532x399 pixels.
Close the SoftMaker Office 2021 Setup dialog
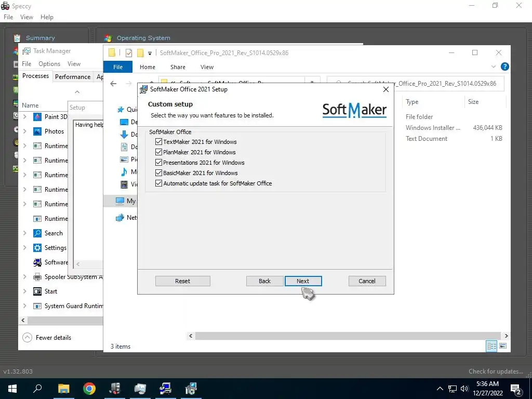tap(386, 89)
